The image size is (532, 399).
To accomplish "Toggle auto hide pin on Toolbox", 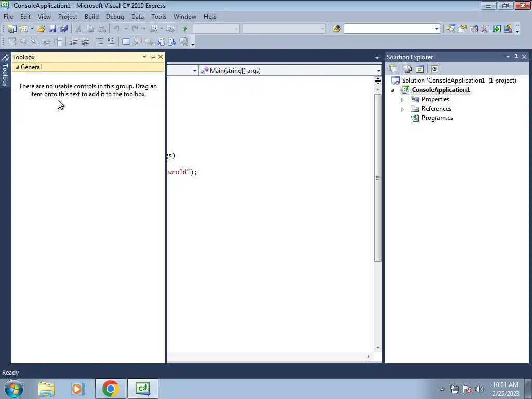I will pyautogui.click(x=153, y=57).
